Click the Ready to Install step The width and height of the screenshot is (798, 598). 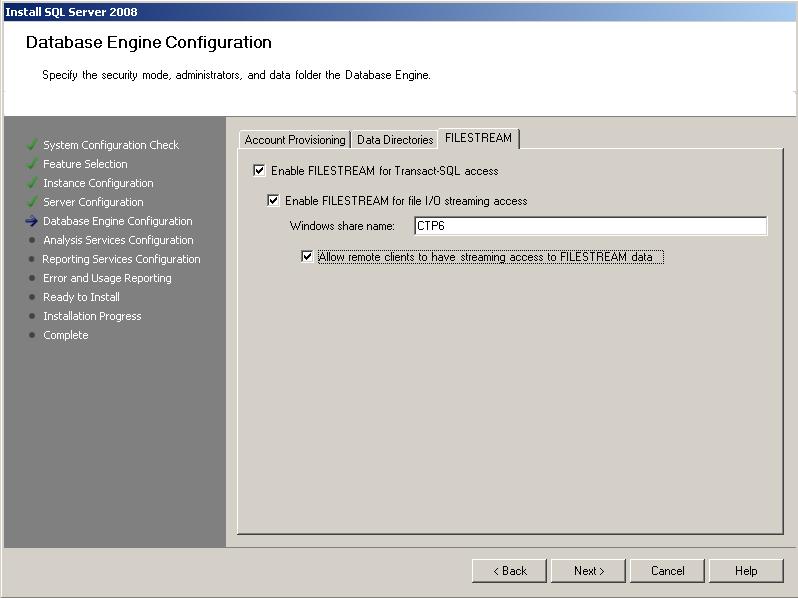point(81,297)
